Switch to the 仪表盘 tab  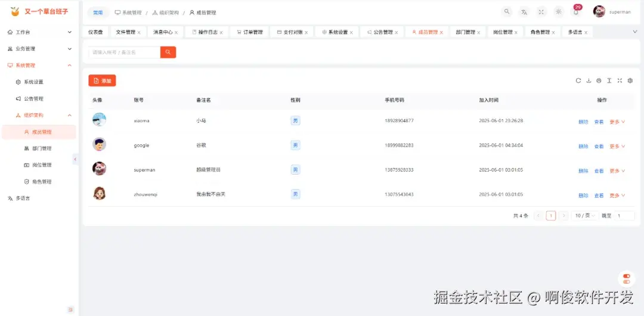(95, 32)
